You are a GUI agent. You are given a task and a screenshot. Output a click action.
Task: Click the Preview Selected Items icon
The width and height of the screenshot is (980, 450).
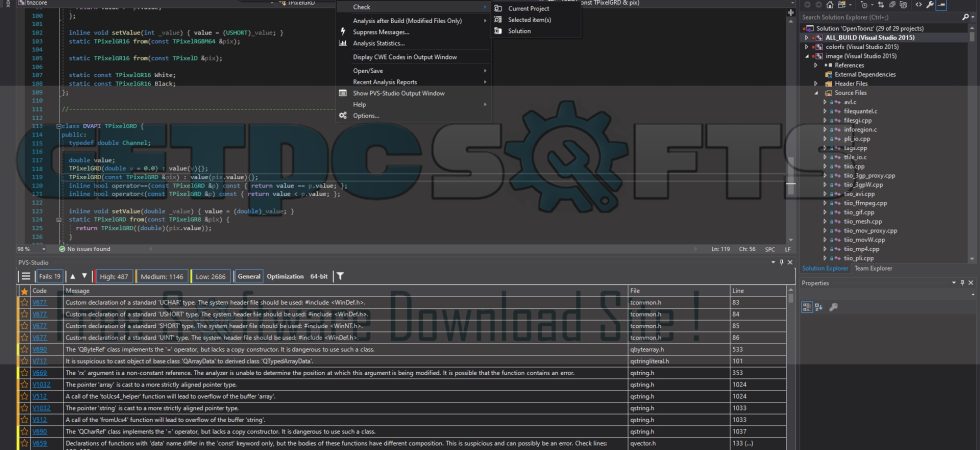click(941, 5)
